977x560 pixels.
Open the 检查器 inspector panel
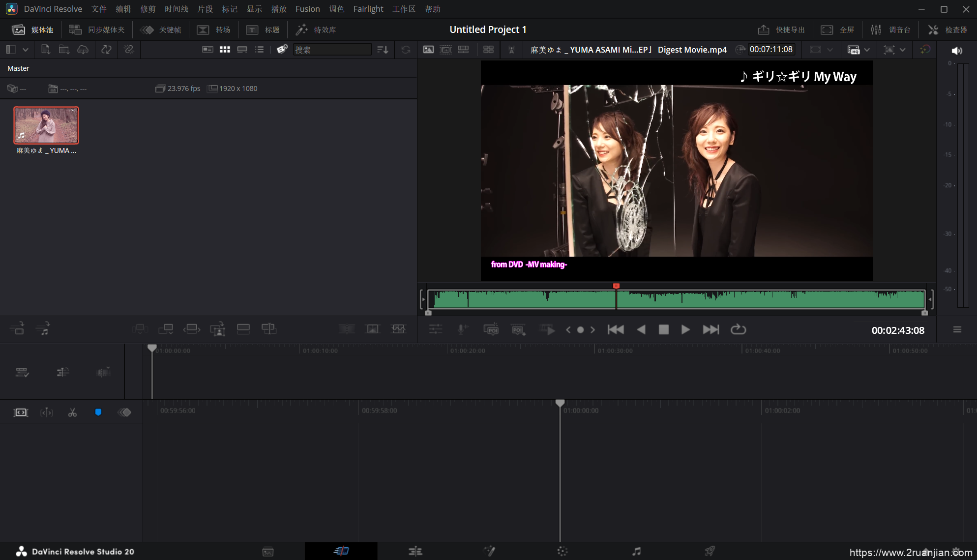pyautogui.click(x=947, y=30)
